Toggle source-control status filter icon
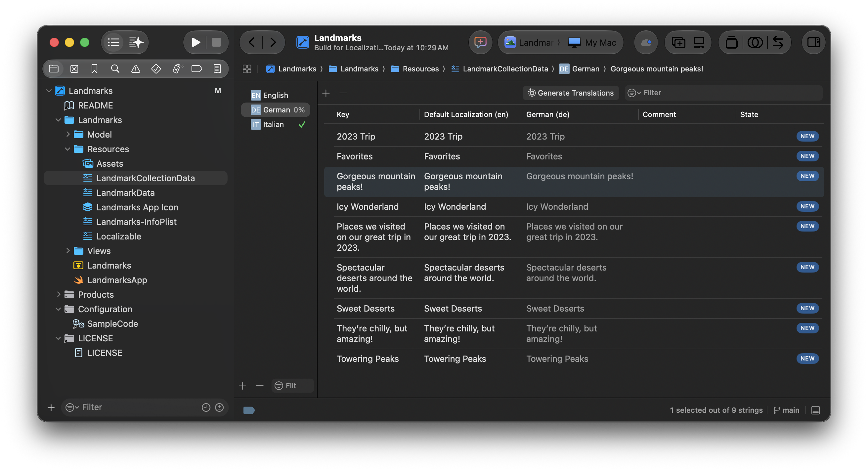The width and height of the screenshot is (868, 471). pyautogui.click(x=219, y=407)
